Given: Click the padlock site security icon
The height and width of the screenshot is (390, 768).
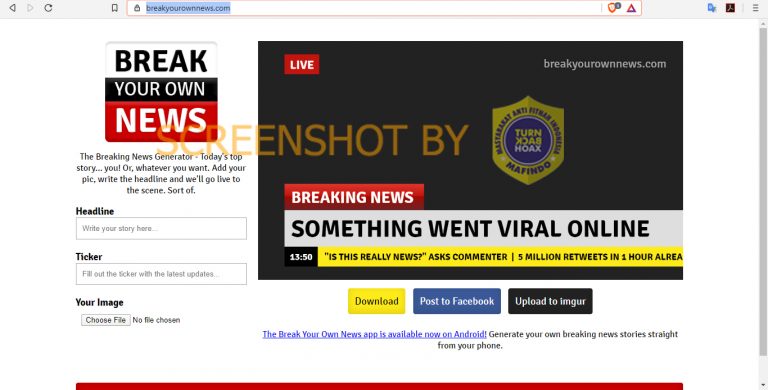Looking at the screenshot, I should tap(137, 8).
